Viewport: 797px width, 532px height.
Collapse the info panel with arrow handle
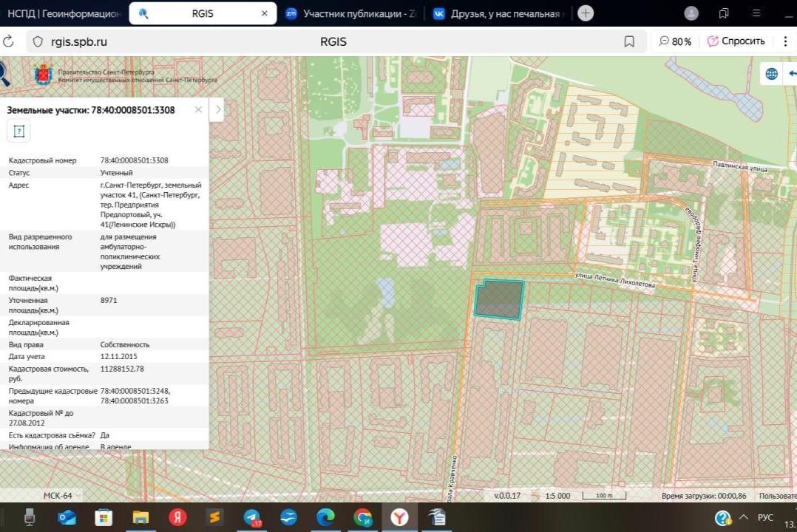pyautogui.click(x=217, y=110)
